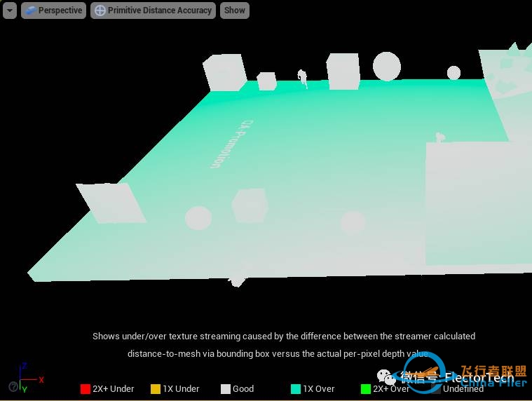
Task: Click the grey Good legend swatch
Action: (x=225, y=389)
